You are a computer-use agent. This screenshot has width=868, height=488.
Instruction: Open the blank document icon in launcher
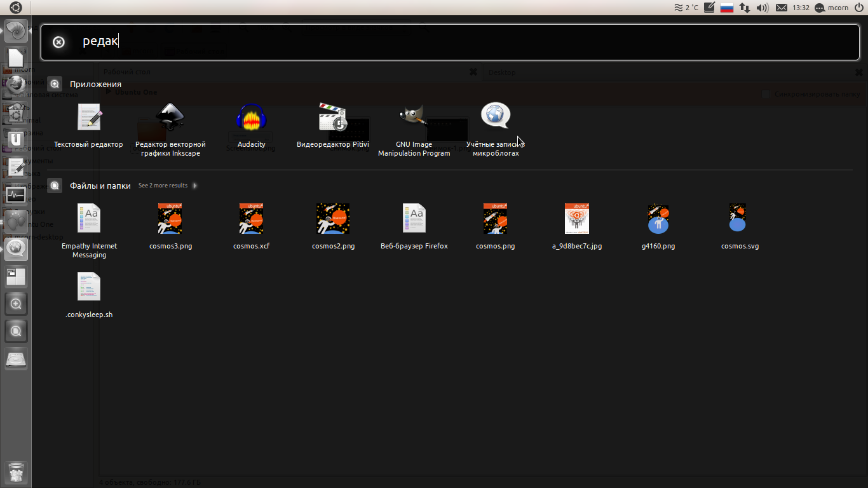[x=16, y=57]
